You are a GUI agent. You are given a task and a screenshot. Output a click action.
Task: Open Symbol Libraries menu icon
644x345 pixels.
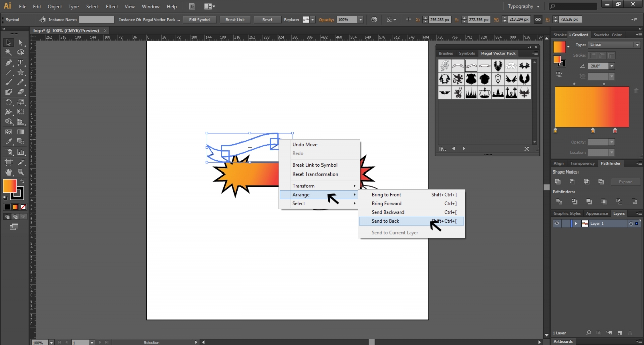[443, 149]
